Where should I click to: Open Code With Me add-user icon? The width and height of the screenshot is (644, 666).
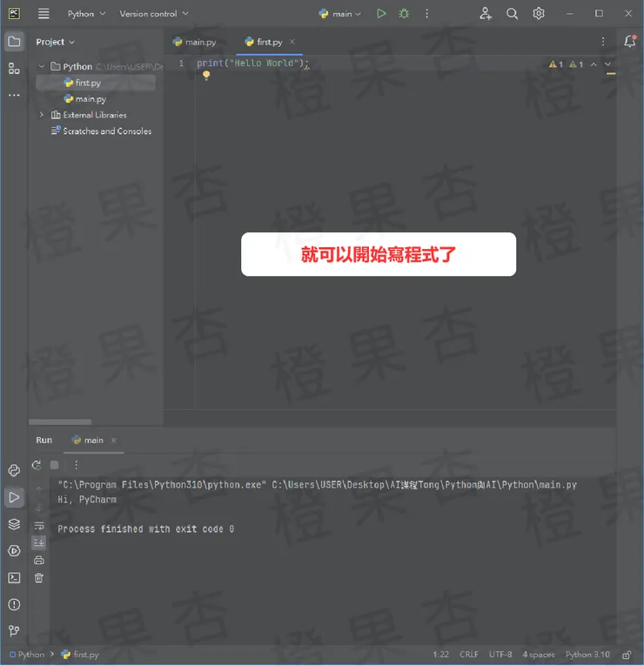click(x=486, y=14)
